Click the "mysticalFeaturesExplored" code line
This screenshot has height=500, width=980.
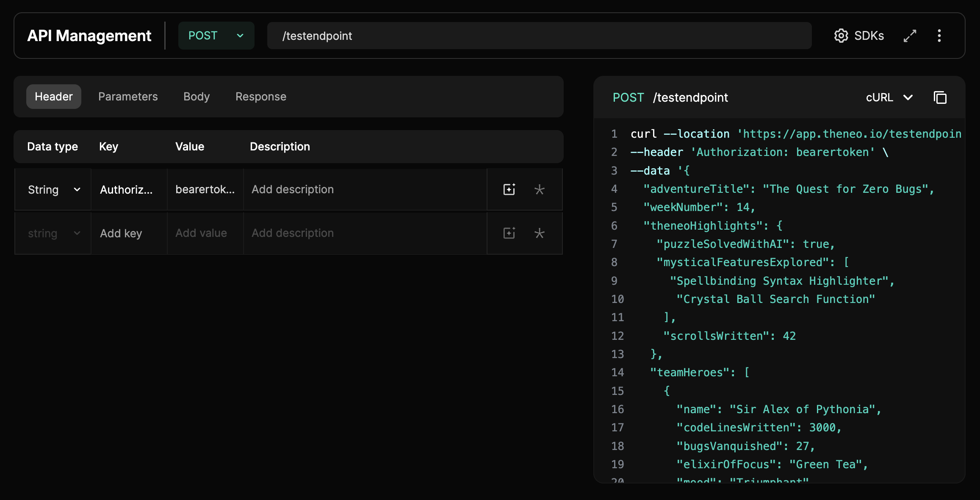[753, 262]
